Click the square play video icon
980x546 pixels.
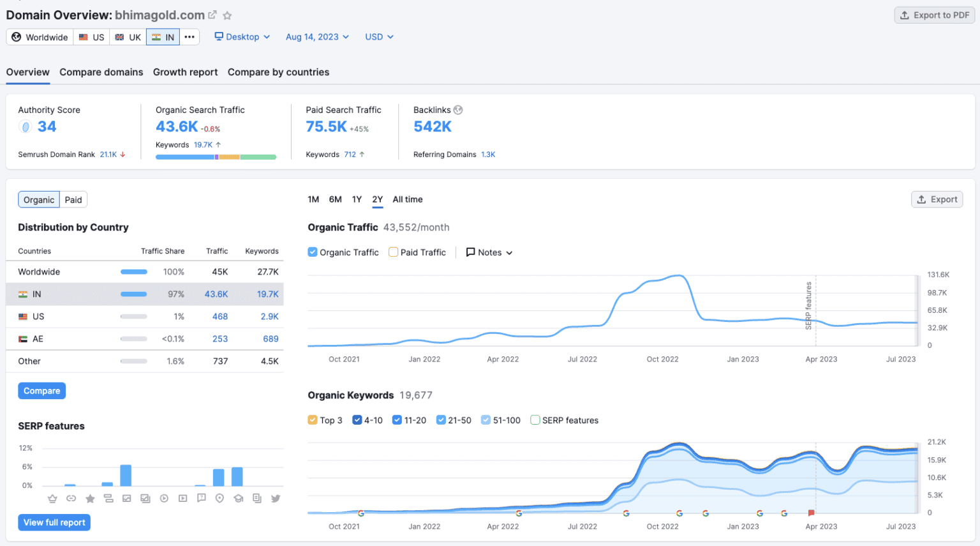183,499
